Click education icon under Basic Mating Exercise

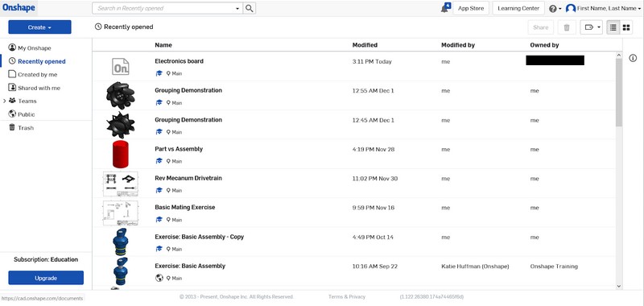click(x=159, y=220)
